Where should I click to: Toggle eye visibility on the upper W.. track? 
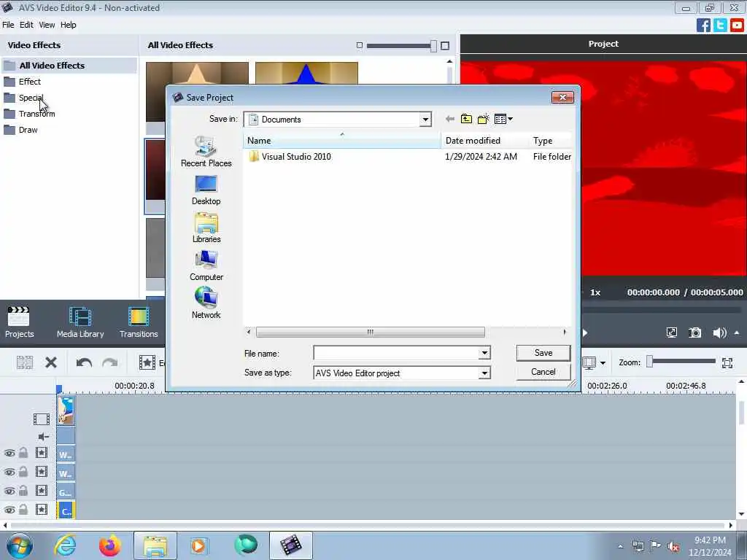click(9, 454)
